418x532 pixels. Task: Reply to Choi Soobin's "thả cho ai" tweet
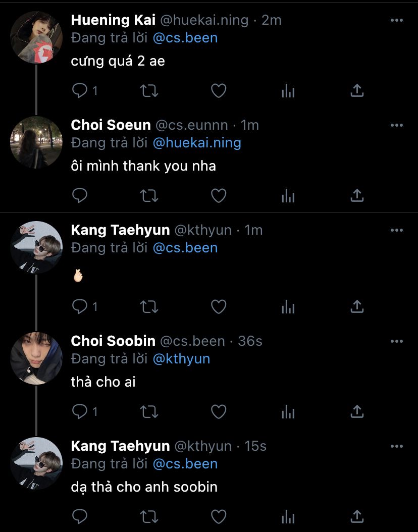pos(80,412)
